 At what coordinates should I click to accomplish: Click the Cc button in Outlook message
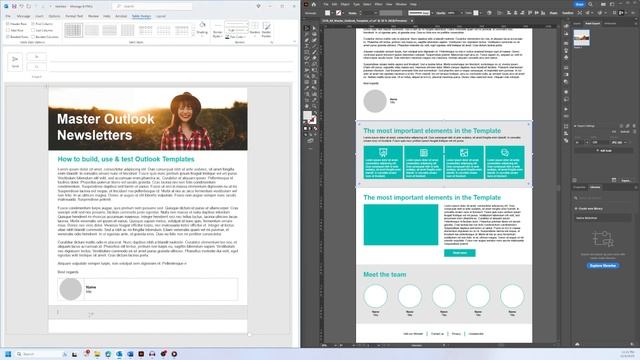click(36, 67)
